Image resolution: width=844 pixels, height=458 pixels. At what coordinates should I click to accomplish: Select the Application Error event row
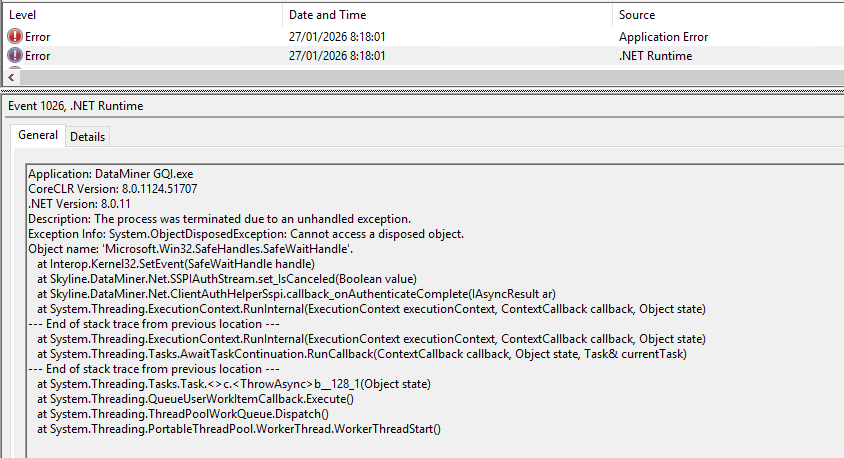(x=424, y=37)
